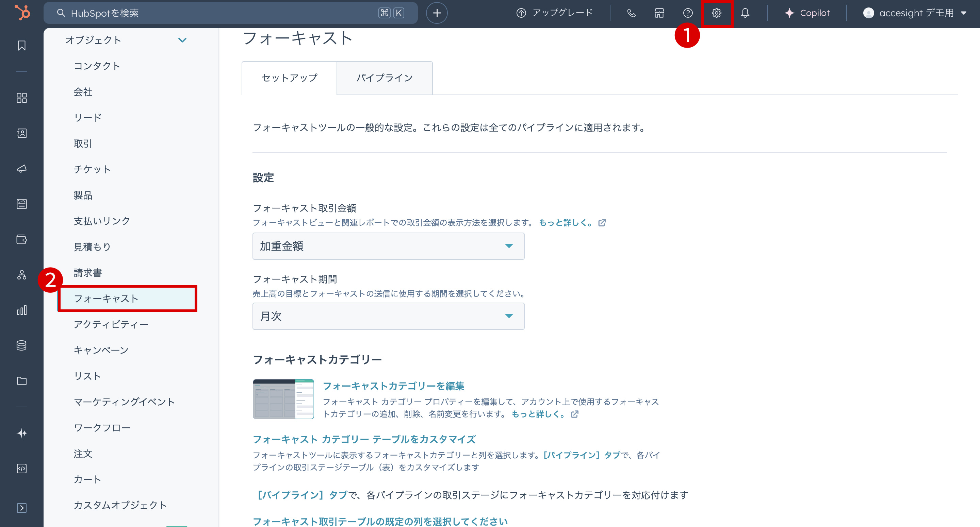Image resolution: width=980 pixels, height=527 pixels.
Task: Select 見積もり in the settings sidebar
Action: coord(92,247)
